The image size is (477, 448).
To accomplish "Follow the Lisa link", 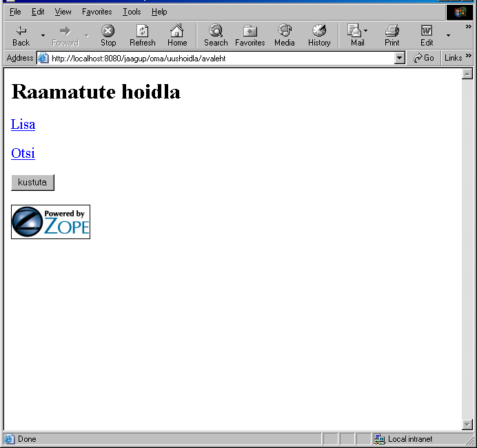I will (23, 124).
